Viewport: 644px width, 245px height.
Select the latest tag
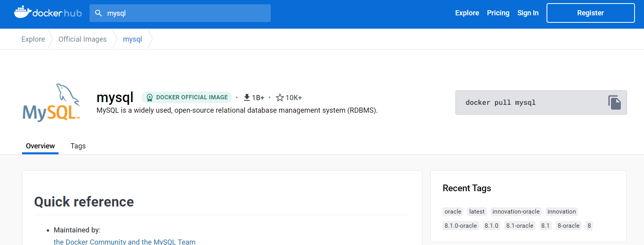point(477,212)
